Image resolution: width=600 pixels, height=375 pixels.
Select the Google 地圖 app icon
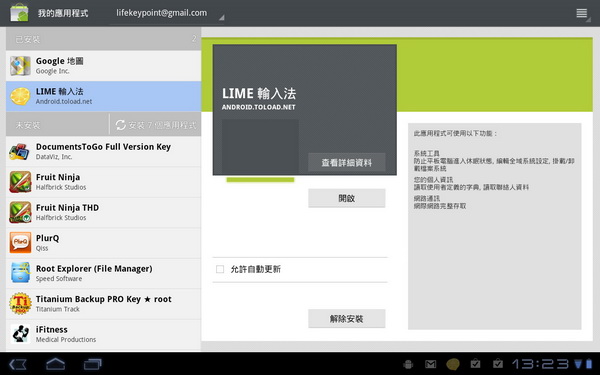20,66
